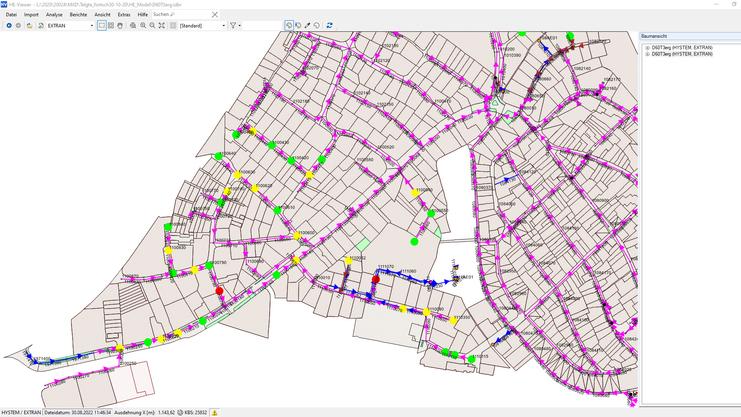The height and width of the screenshot is (417, 741).
Task: Click the zoom to full extent icon
Action: 162,25
